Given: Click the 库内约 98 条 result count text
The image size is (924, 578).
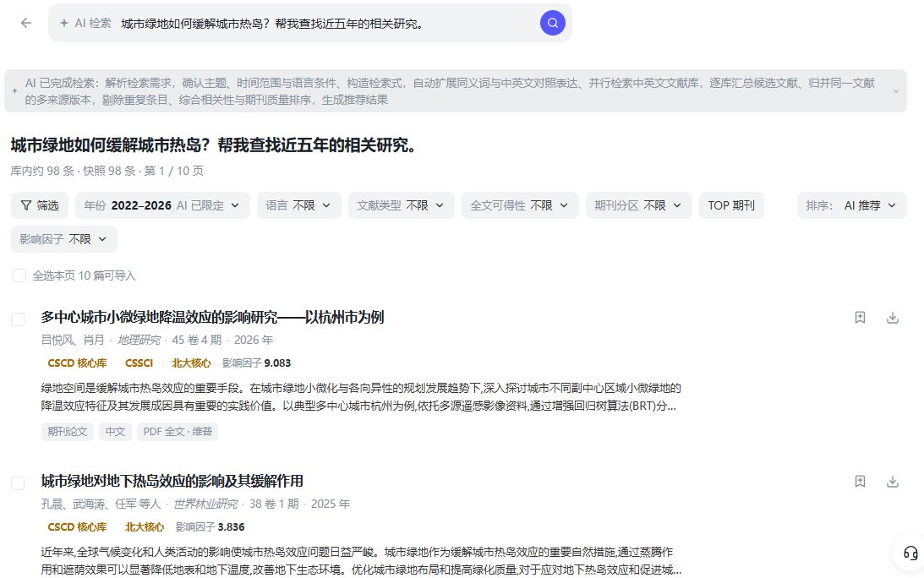Looking at the screenshot, I should click(42, 171).
